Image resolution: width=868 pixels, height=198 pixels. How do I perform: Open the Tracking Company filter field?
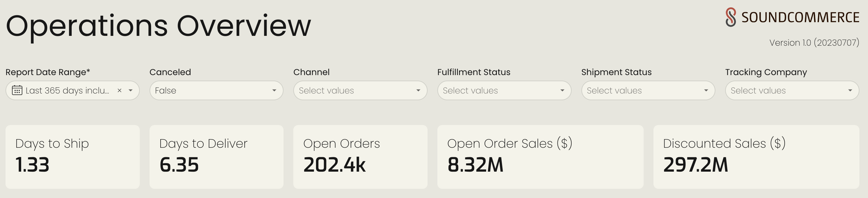coord(792,90)
